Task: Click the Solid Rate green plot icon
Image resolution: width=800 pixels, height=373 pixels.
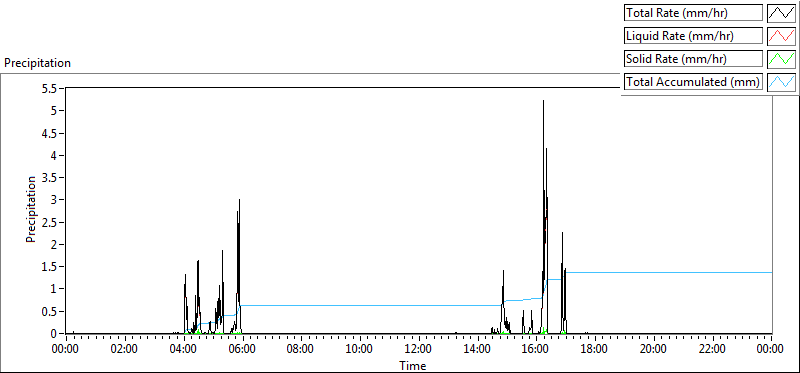Action: (782, 58)
